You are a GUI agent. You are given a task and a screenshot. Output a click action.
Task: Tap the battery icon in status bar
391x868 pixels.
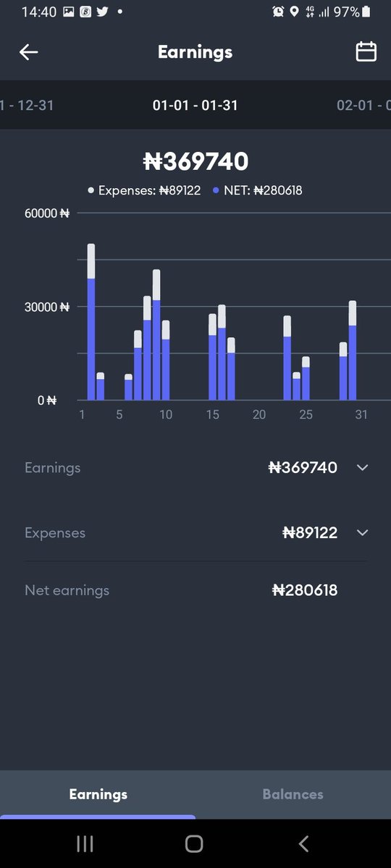(366, 12)
